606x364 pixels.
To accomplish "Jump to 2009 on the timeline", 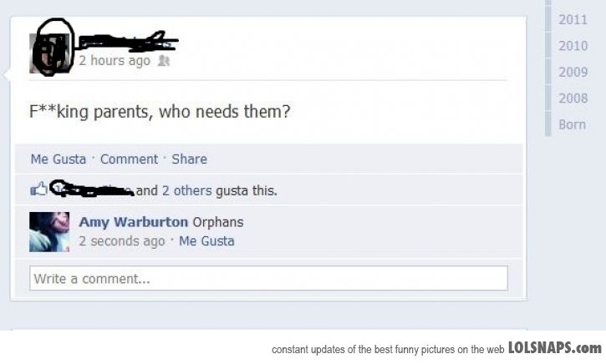I will pyautogui.click(x=573, y=72).
